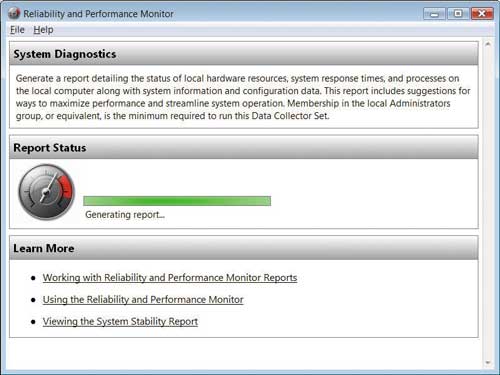Click the System Diagnostics section header
500x375 pixels.
click(x=244, y=54)
